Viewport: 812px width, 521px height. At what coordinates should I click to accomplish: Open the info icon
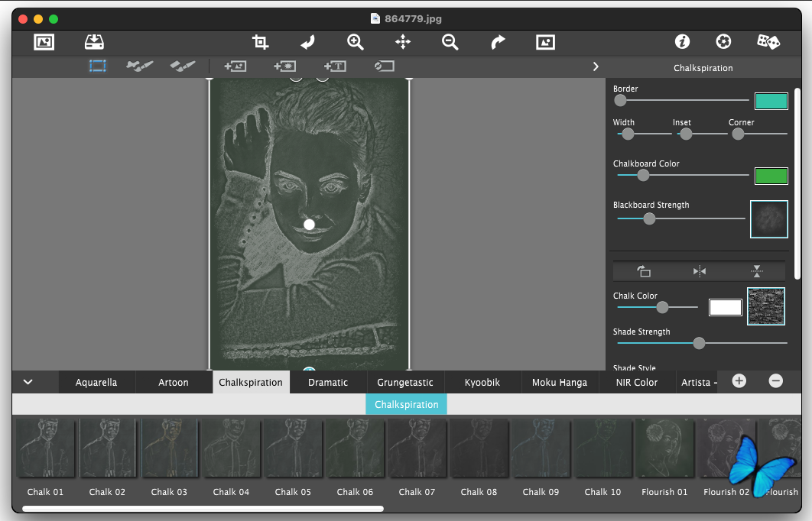point(682,42)
